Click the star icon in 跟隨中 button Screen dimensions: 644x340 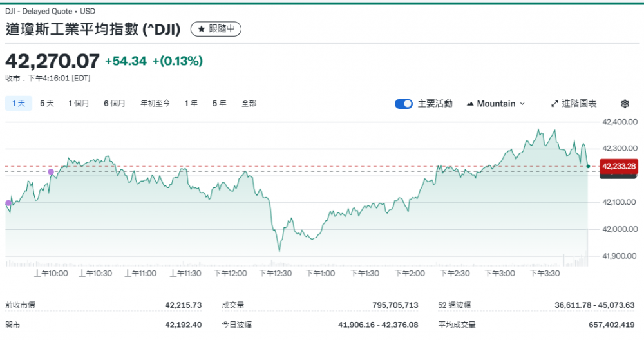(x=201, y=29)
